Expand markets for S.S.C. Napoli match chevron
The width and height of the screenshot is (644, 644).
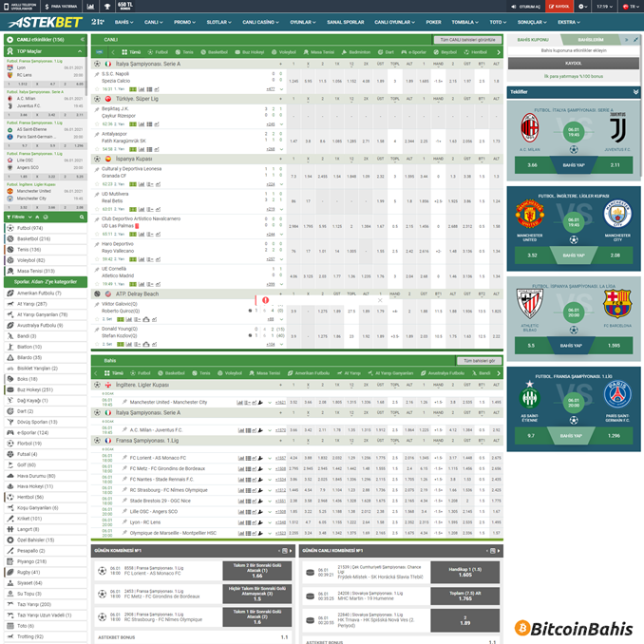[282, 89]
